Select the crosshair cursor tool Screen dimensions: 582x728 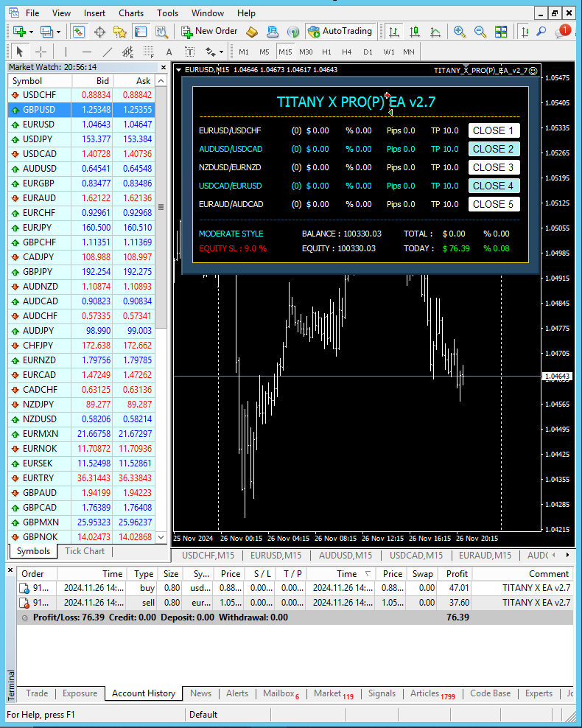point(41,52)
